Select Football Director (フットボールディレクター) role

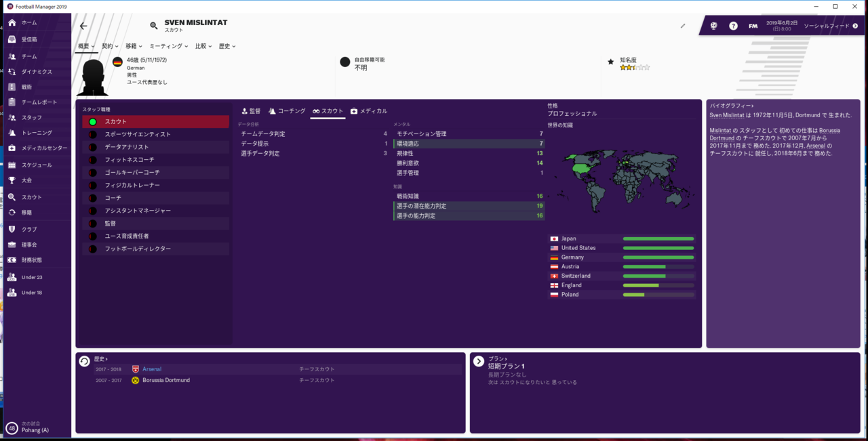click(x=156, y=249)
